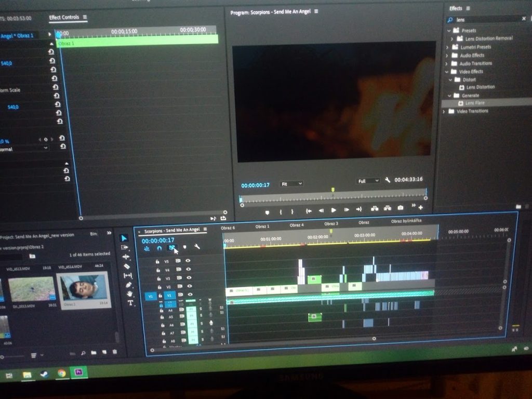Viewport: 532px width, 399px height.
Task: Switch to the Effect Controls tab
Action: tap(64, 18)
